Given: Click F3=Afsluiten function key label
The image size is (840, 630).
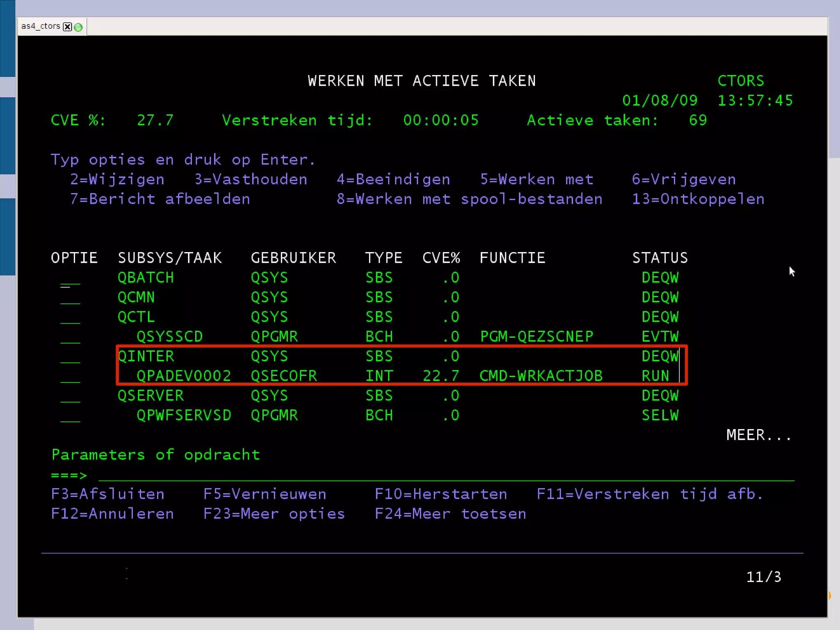Looking at the screenshot, I should pos(107,494).
